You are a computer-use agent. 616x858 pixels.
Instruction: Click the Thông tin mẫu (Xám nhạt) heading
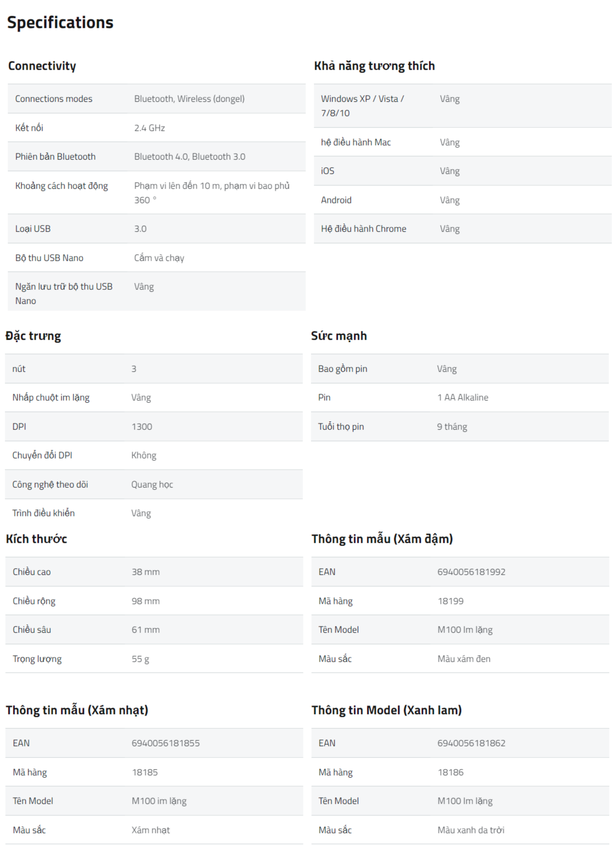click(77, 710)
